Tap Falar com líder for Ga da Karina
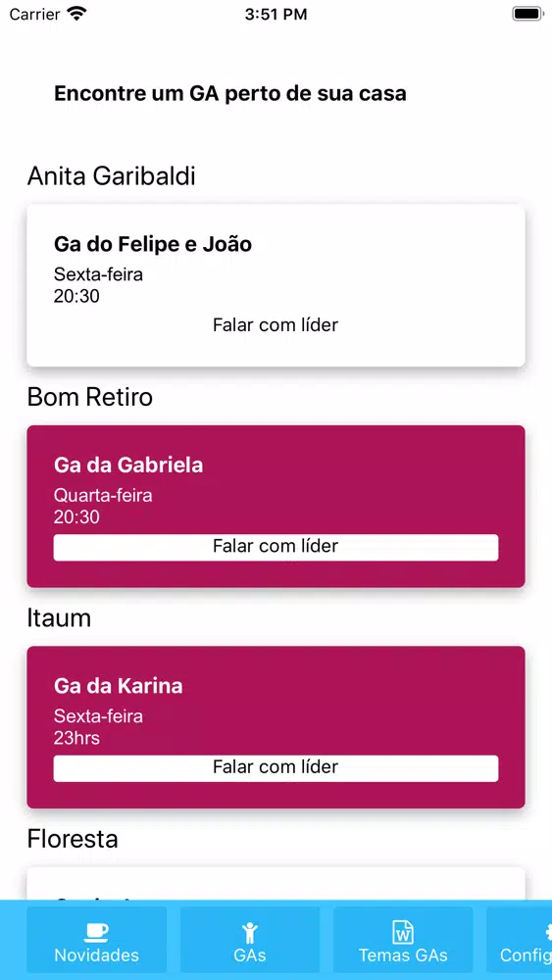 276,768
